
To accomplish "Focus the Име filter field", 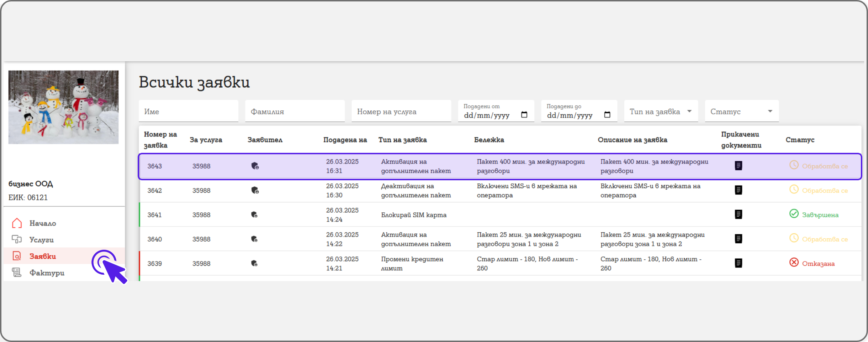I will pyautogui.click(x=189, y=111).
